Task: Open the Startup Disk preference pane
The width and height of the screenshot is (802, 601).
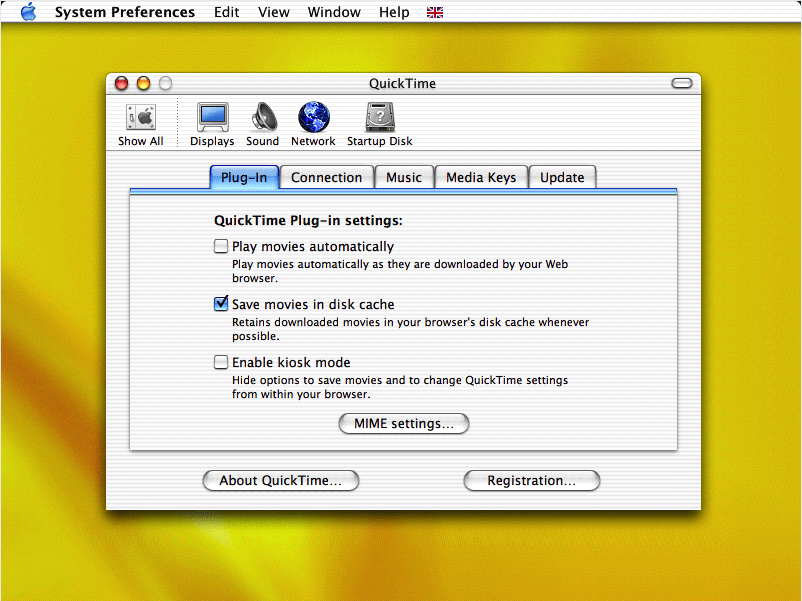Action: 379,116
